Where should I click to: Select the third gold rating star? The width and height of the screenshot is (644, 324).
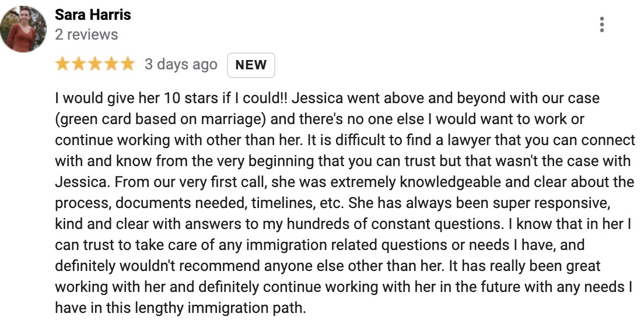click(x=94, y=64)
